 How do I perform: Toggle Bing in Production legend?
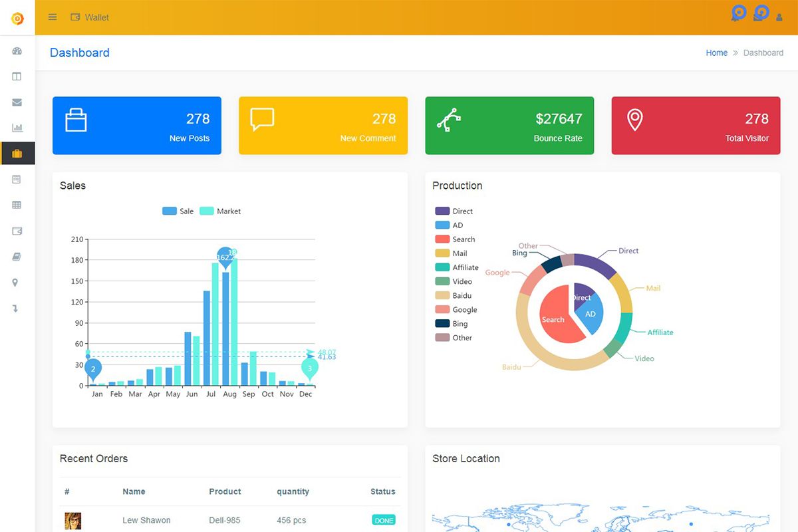click(x=452, y=323)
